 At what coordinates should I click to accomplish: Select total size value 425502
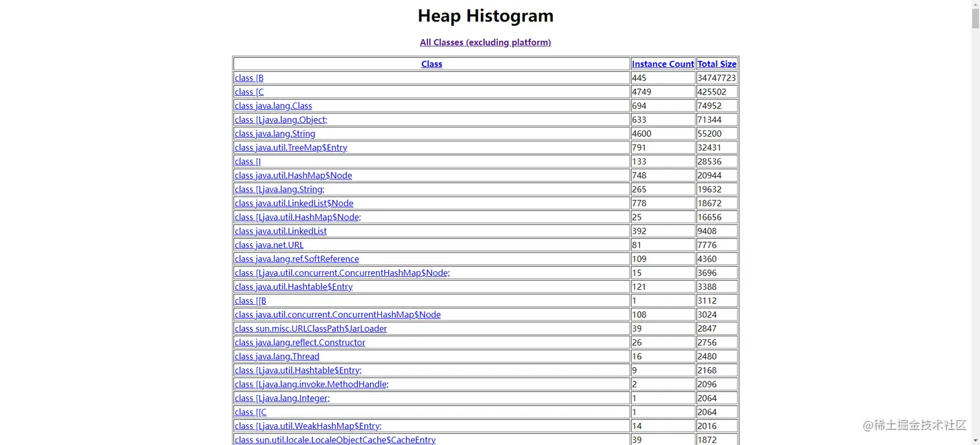pyautogui.click(x=712, y=91)
